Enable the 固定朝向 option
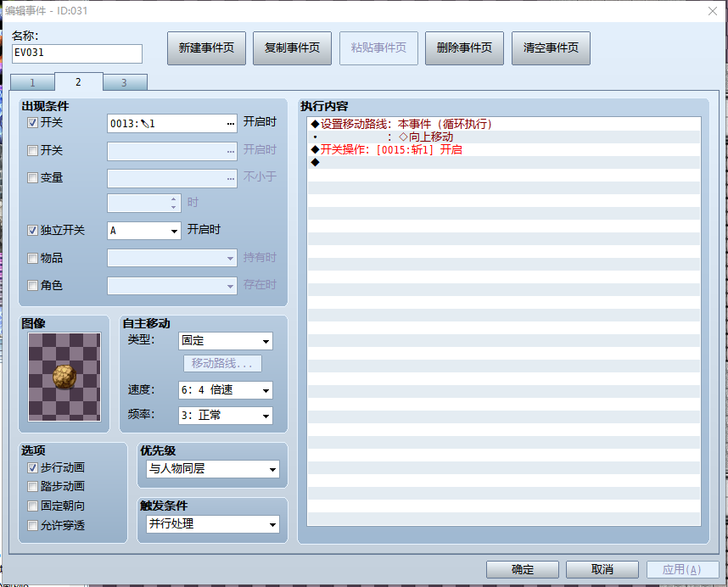728x587 pixels. pyautogui.click(x=32, y=506)
